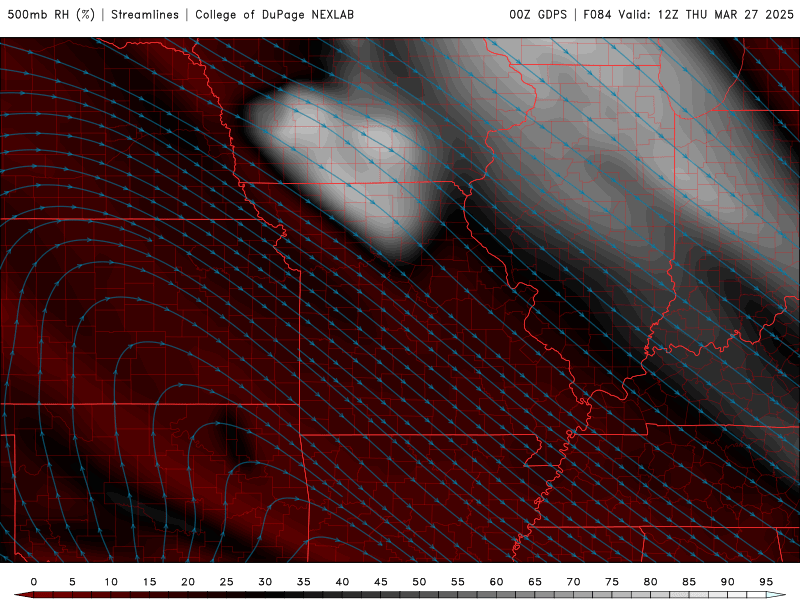
Task: Click the "70" label on the color scale
Action: pos(573,582)
